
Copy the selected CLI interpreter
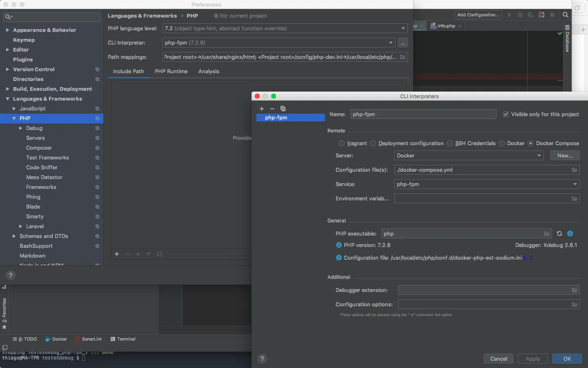pos(283,109)
